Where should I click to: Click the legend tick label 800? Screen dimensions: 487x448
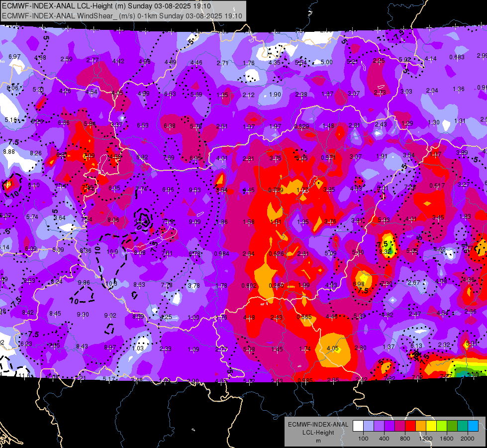[405, 439]
